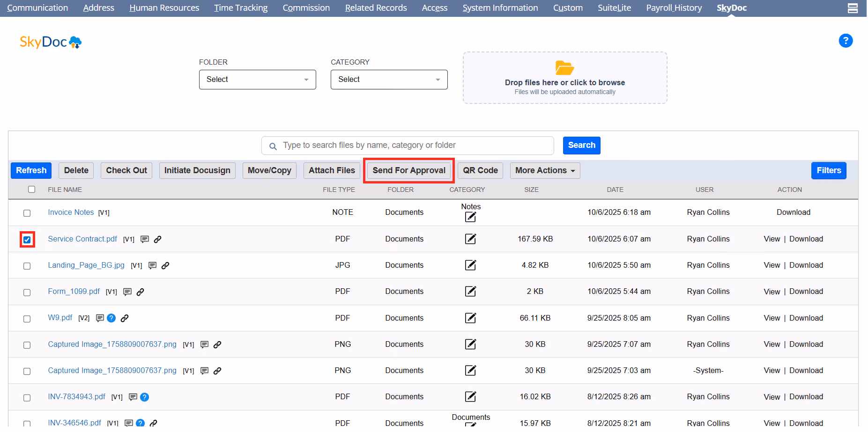The width and height of the screenshot is (868, 432).
Task: Open the Invoice Notes file link
Action: [71, 212]
